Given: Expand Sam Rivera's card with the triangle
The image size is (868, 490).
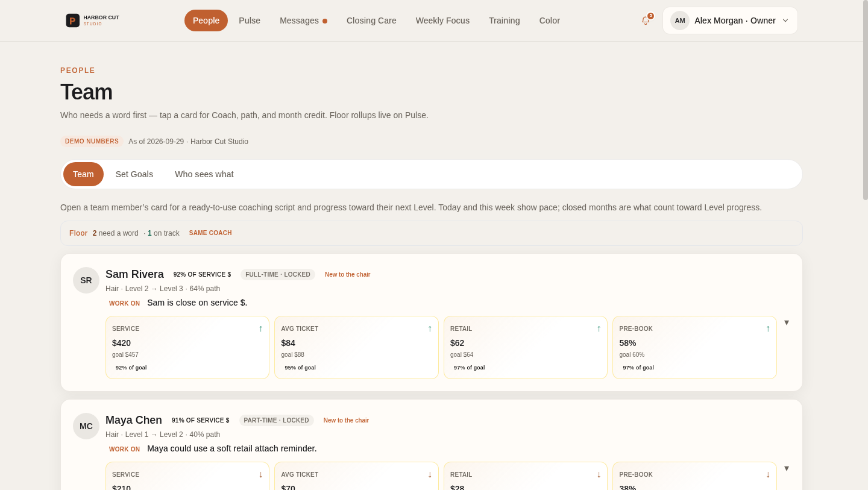Looking at the screenshot, I should [x=787, y=322].
